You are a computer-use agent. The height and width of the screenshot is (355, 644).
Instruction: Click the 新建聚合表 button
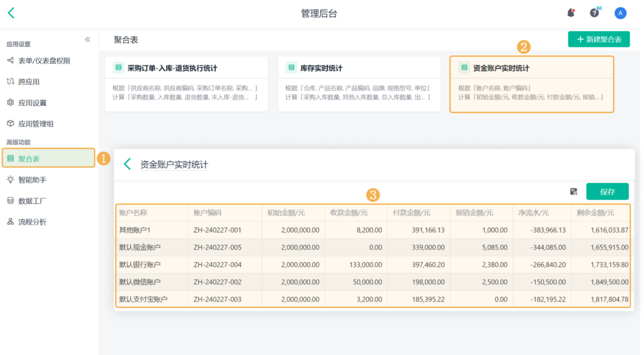tap(599, 39)
